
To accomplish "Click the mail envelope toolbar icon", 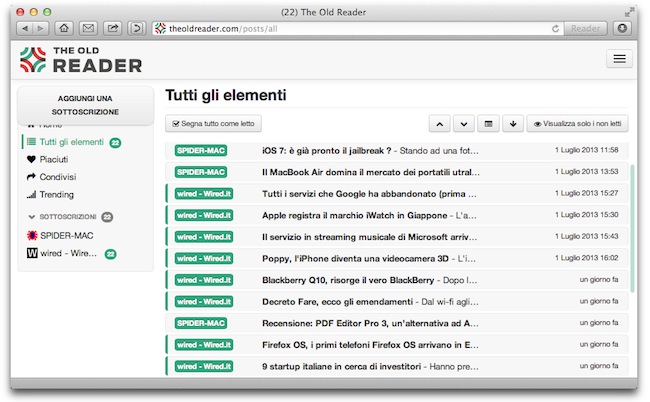I will tap(88, 29).
